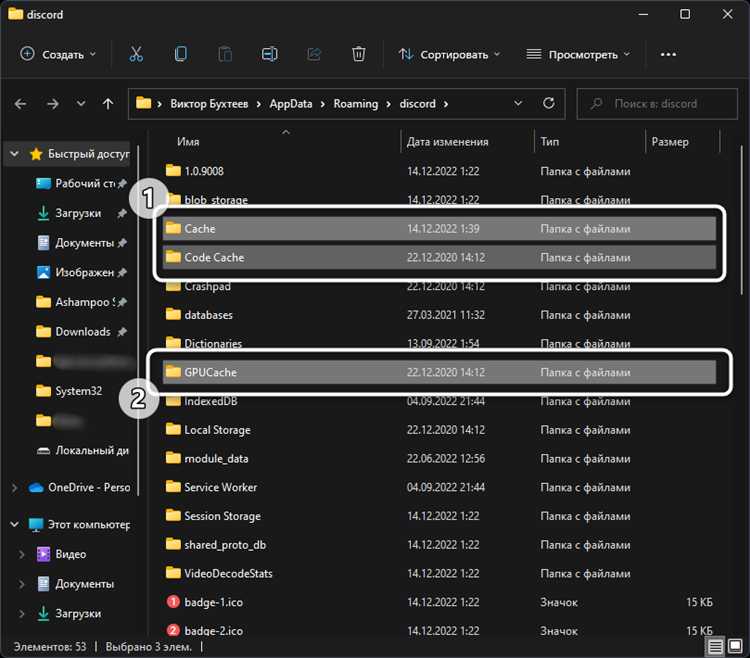Unpin Рабочий стол using its pin icon
Image resolution: width=750 pixels, height=658 pixels.
(x=122, y=184)
